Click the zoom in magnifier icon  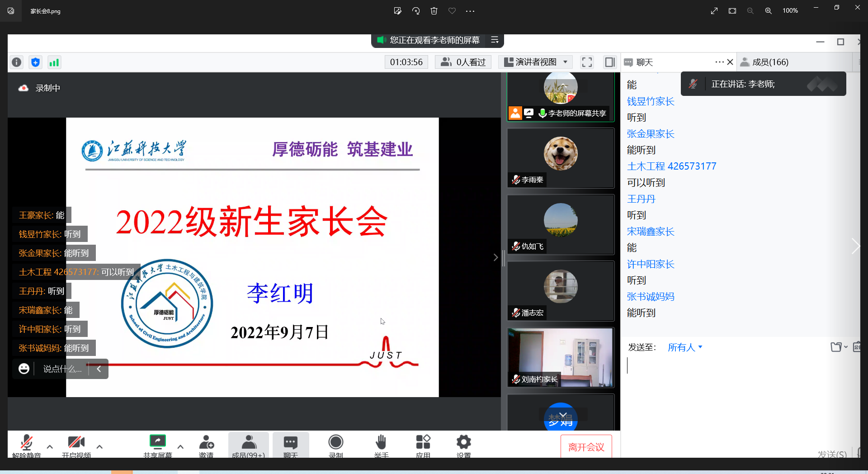tap(768, 11)
